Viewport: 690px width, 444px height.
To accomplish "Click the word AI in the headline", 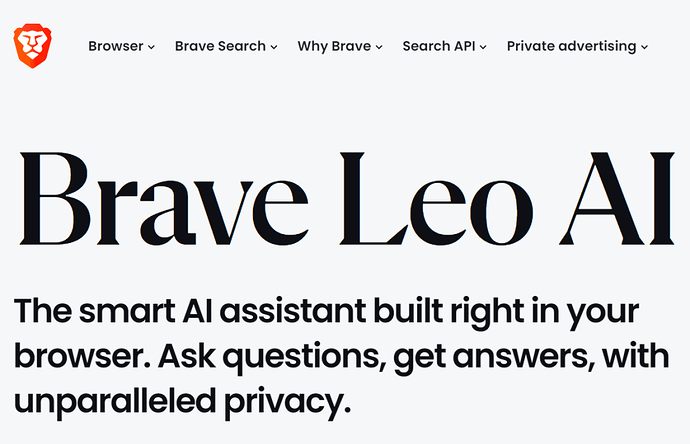I will (617, 198).
